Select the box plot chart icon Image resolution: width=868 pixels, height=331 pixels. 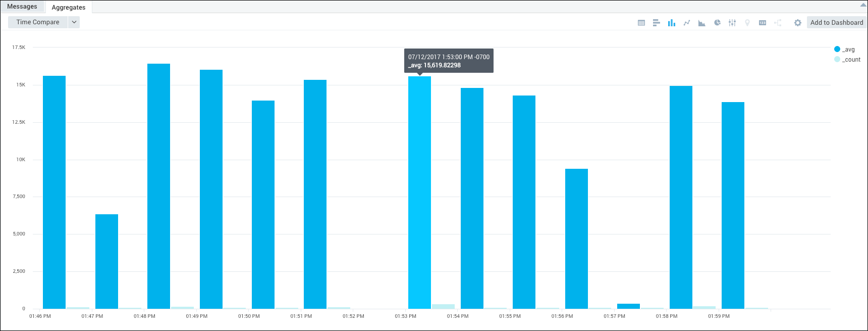[732, 23]
